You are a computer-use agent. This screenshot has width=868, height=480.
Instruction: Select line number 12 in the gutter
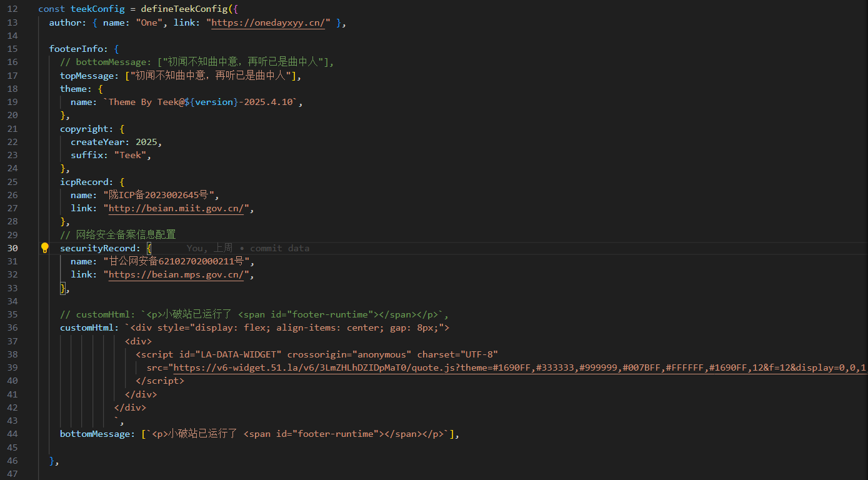12,9
